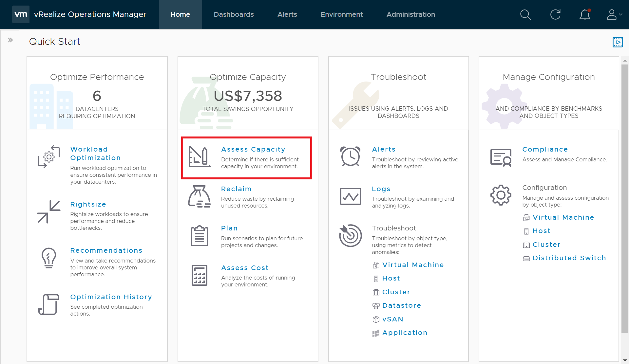
Task: Select Distributed Switch under Configuration
Action: 569,258
